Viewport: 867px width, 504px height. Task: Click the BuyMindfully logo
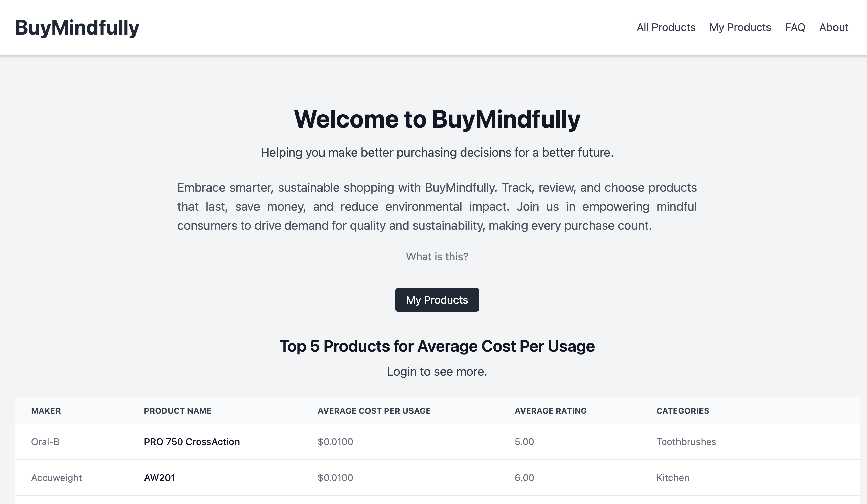coord(77,27)
